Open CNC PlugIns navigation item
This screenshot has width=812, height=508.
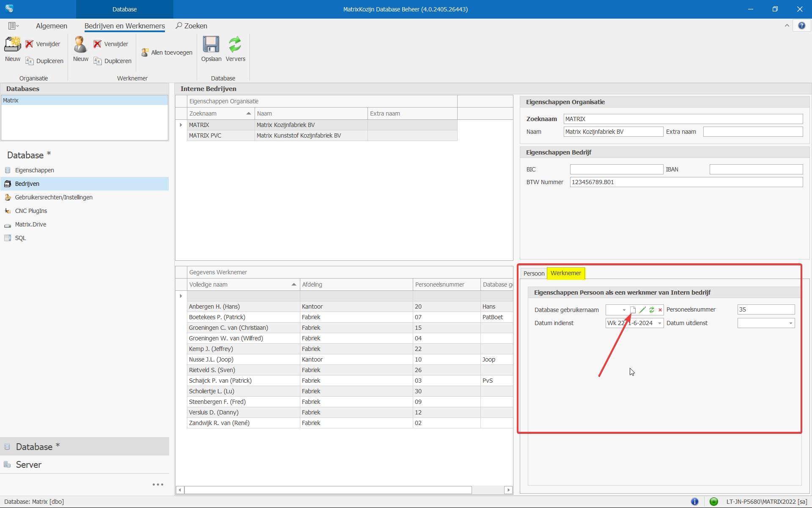point(31,211)
